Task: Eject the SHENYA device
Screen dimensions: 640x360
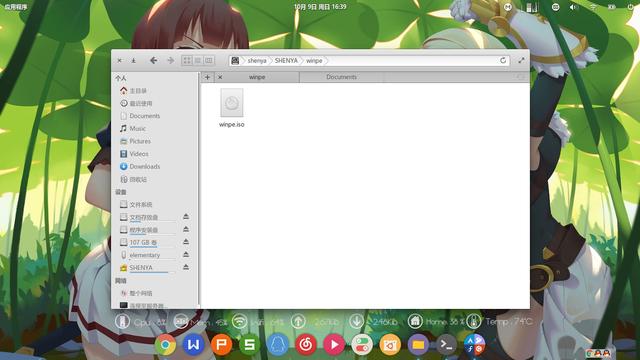Action: click(186, 267)
